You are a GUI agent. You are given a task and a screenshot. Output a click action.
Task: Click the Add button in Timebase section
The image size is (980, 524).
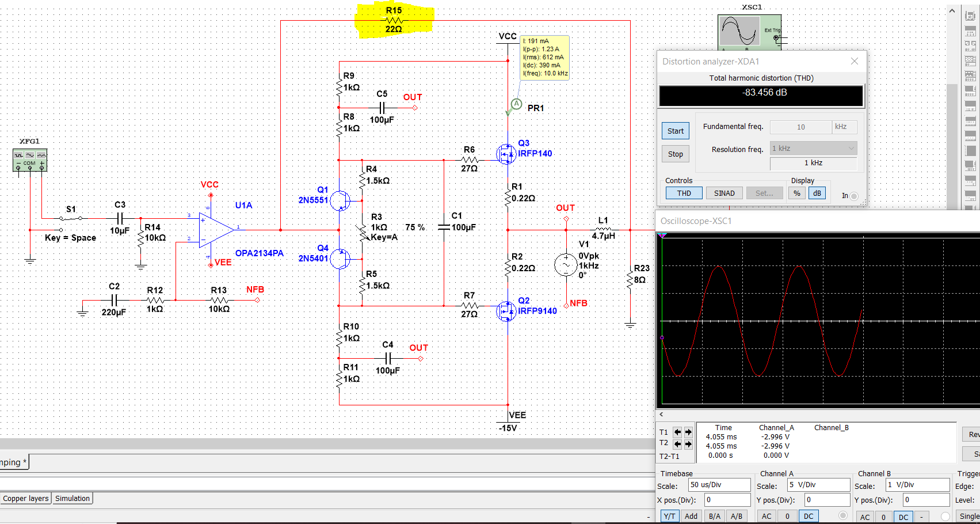(691, 516)
